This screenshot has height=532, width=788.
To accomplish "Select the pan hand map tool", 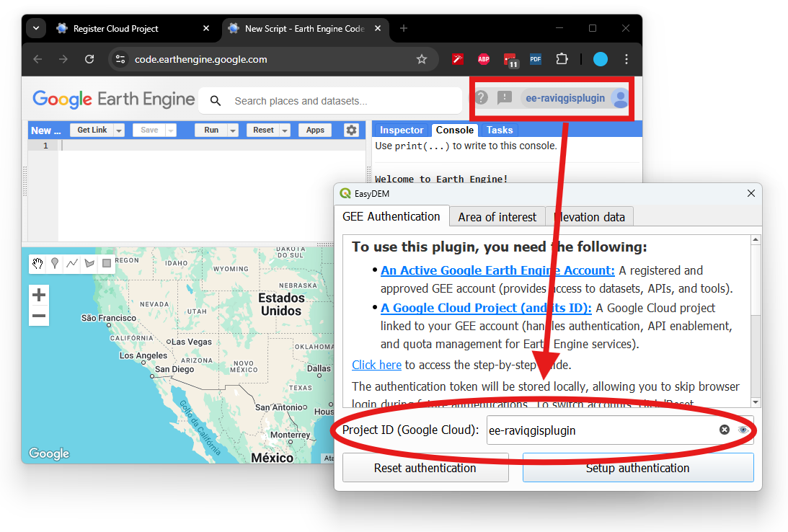I will tap(38, 264).
